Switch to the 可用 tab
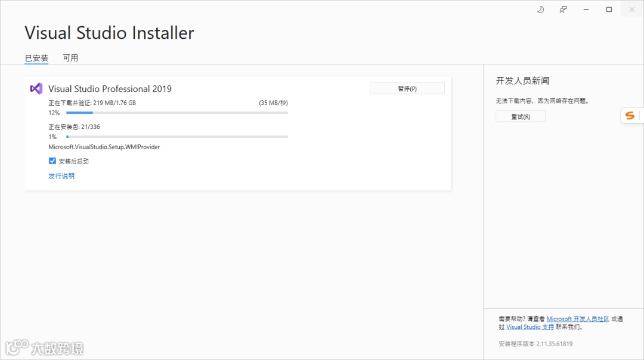The image size is (644, 360). pos(70,58)
